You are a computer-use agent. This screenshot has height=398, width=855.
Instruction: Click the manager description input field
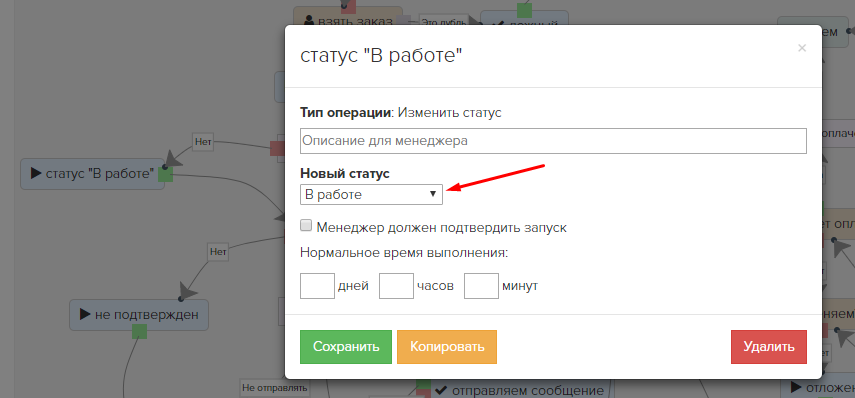pos(553,141)
